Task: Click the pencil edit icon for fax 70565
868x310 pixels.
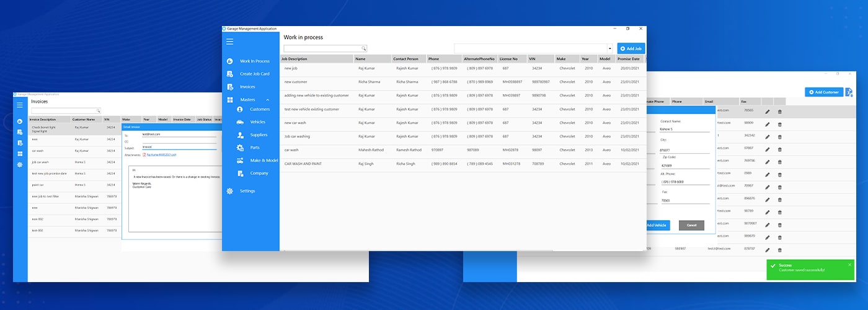Action: pyautogui.click(x=767, y=112)
